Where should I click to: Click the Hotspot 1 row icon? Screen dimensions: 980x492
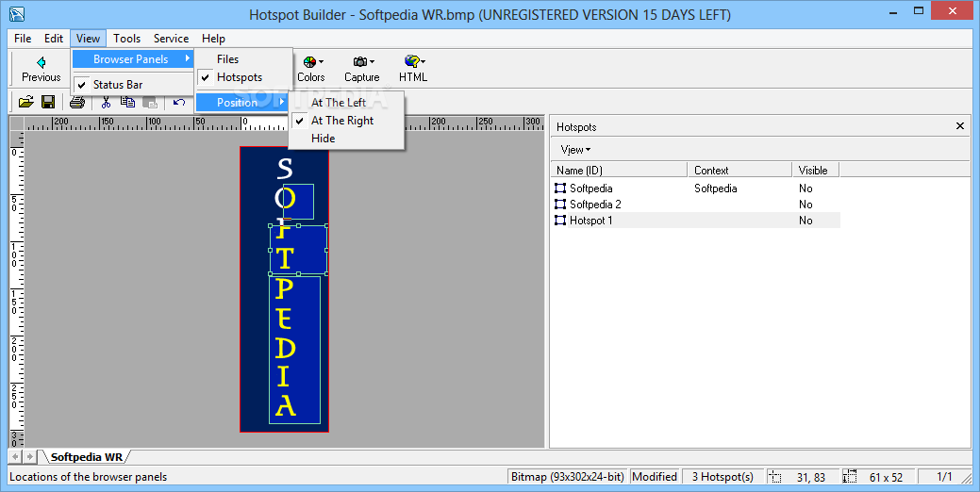click(x=560, y=221)
